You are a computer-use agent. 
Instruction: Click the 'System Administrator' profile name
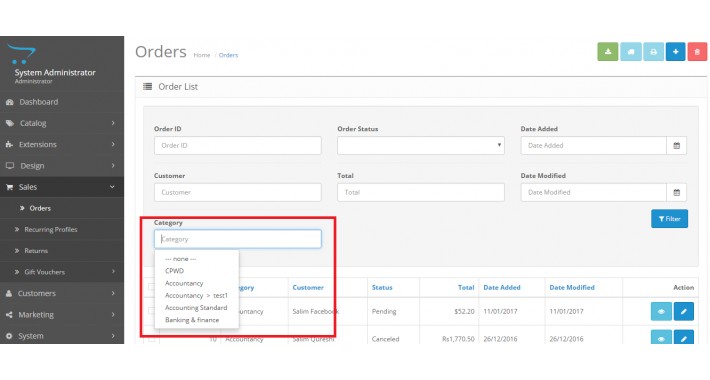[x=55, y=72]
